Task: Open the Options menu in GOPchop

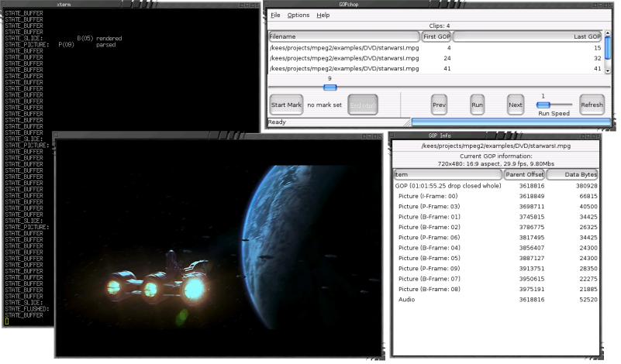Action: (298, 15)
